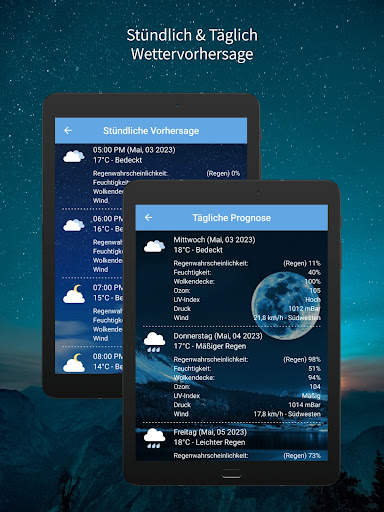Open the Mittwoch (Mai, 03 2023) entry
This screenshot has height=512, width=384.
(x=214, y=240)
